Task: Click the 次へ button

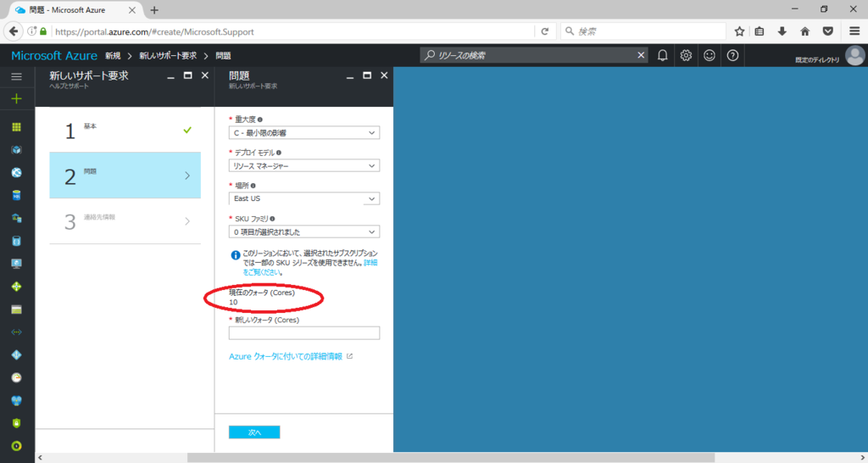Action: click(254, 432)
